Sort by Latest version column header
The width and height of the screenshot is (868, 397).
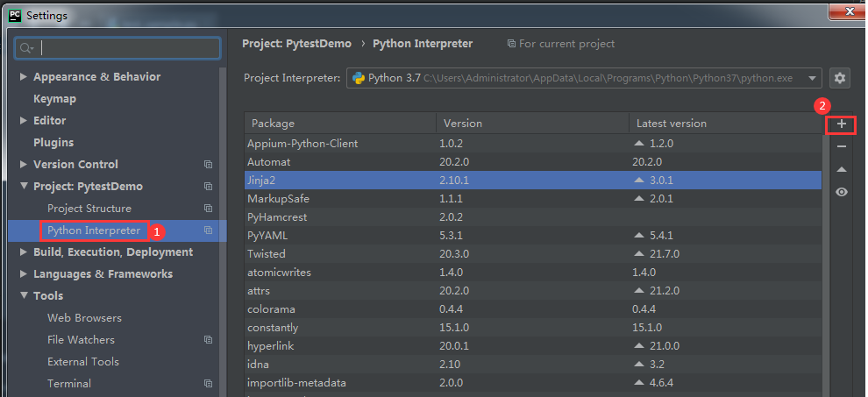tap(725, 124)
